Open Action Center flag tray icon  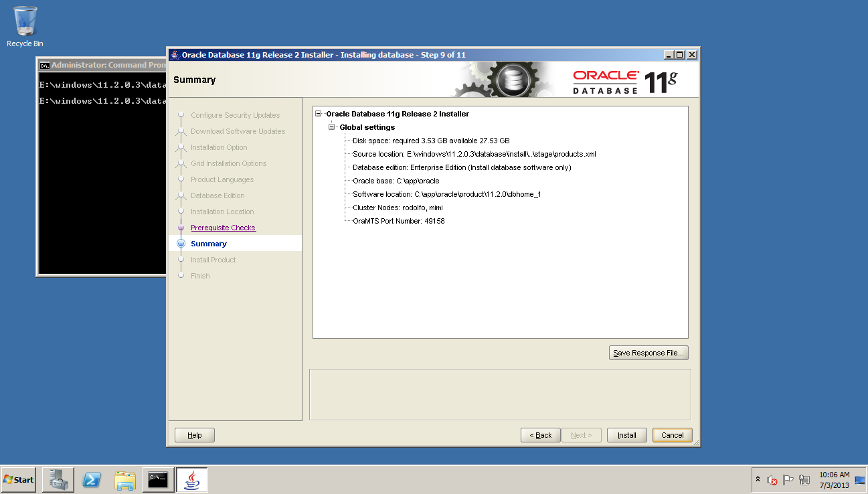coord(788,480)
